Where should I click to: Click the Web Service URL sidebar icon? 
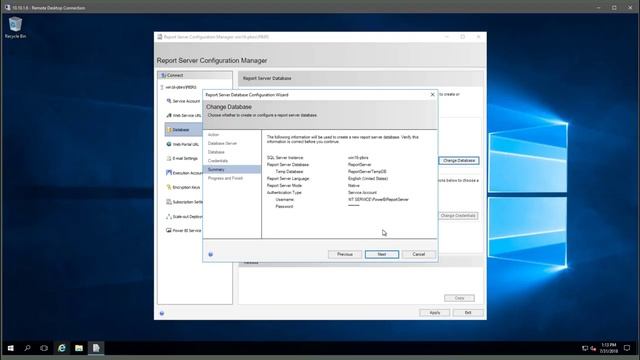click(169, 116)
